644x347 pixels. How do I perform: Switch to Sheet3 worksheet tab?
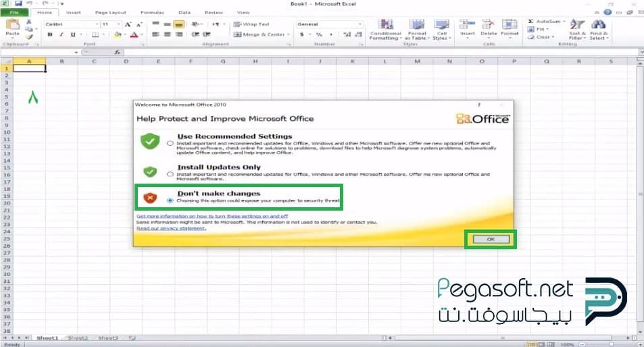tap(108, 338)
